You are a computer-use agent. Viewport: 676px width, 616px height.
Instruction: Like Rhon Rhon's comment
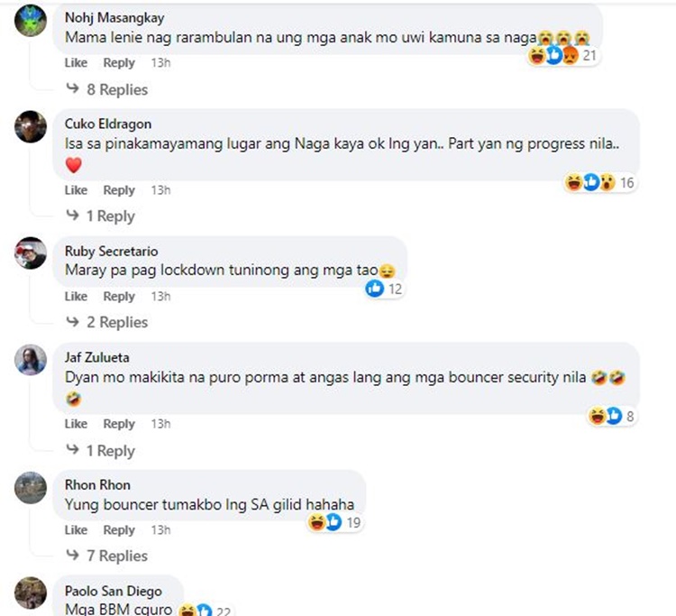[x=76, y=530]
